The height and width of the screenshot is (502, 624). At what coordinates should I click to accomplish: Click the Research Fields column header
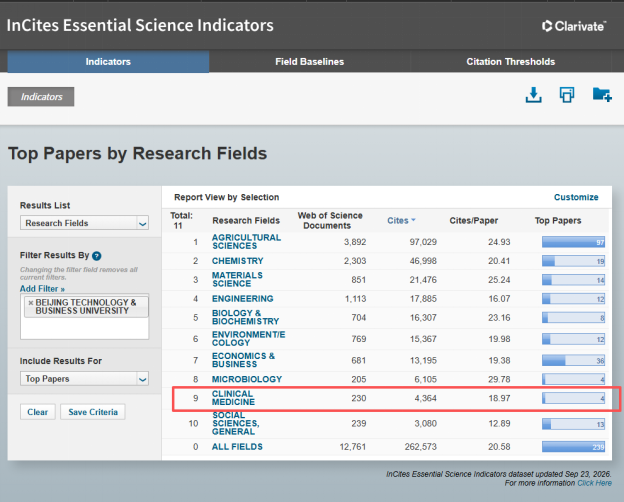(x=246, y=221)
